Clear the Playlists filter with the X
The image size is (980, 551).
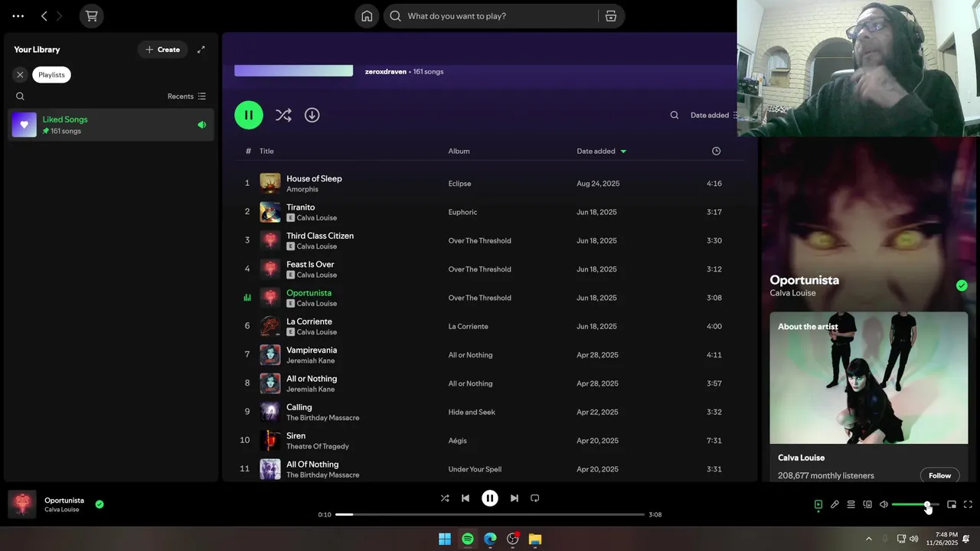[x=20, y=75]
